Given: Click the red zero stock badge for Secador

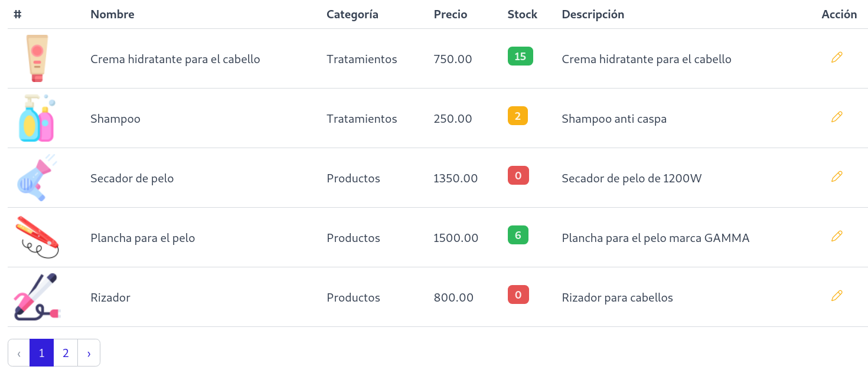Looking at the screenshot, I should [x=518, y=175].
